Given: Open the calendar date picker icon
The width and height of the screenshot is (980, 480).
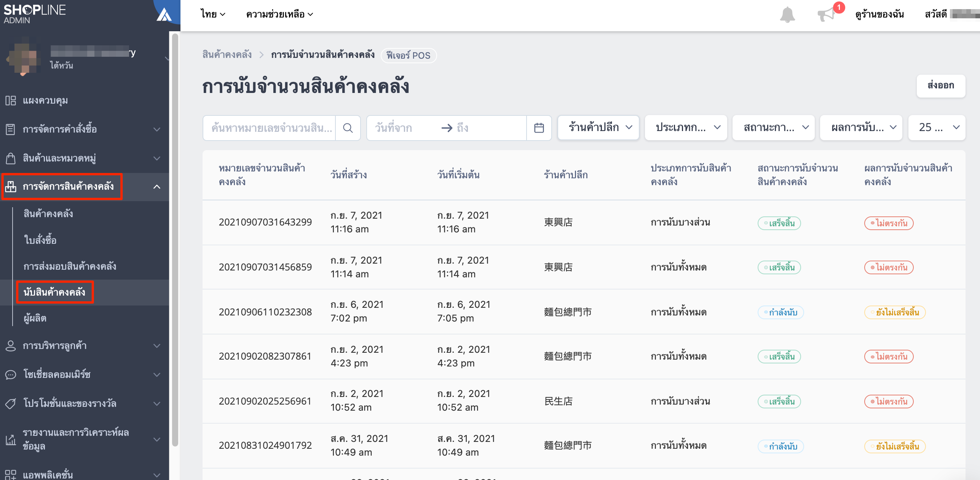Looking at the screenshot, I should (x=539, y=128).
